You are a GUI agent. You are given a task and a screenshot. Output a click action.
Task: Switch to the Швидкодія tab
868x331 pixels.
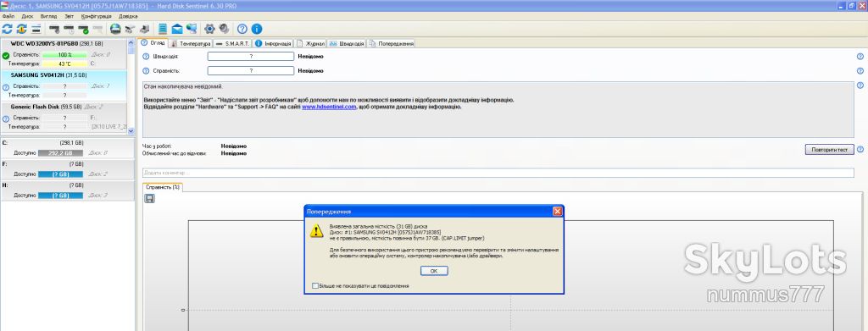tap(347, 43)
